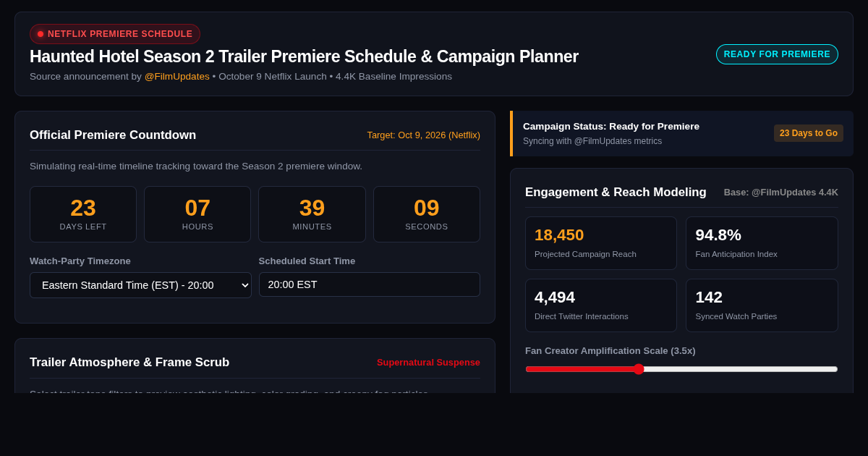868x456 pixels.
Task: Click the Watch-Party Timezone label
Action: (x=80, y=261)
